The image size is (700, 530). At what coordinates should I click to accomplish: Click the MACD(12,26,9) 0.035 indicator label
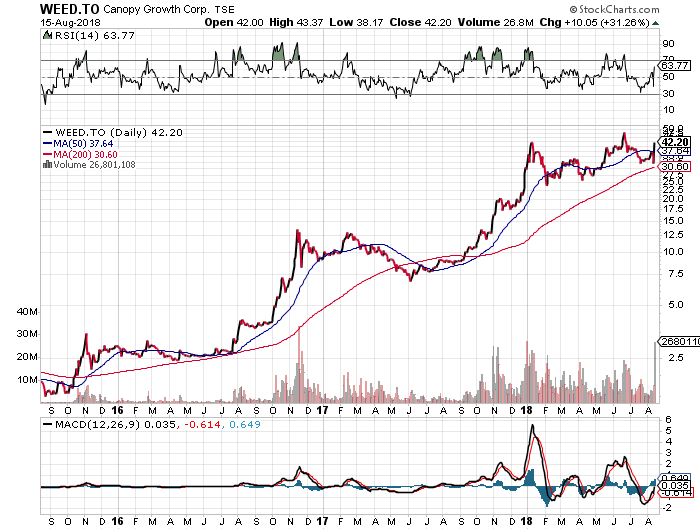point(115,424)
